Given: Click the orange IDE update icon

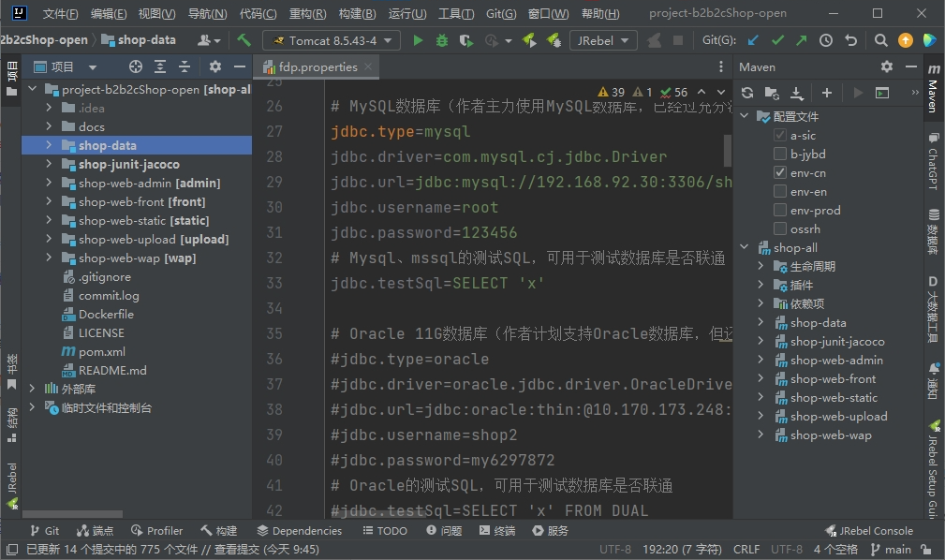Looking at the screenshot, I should (x=906, y=40).
